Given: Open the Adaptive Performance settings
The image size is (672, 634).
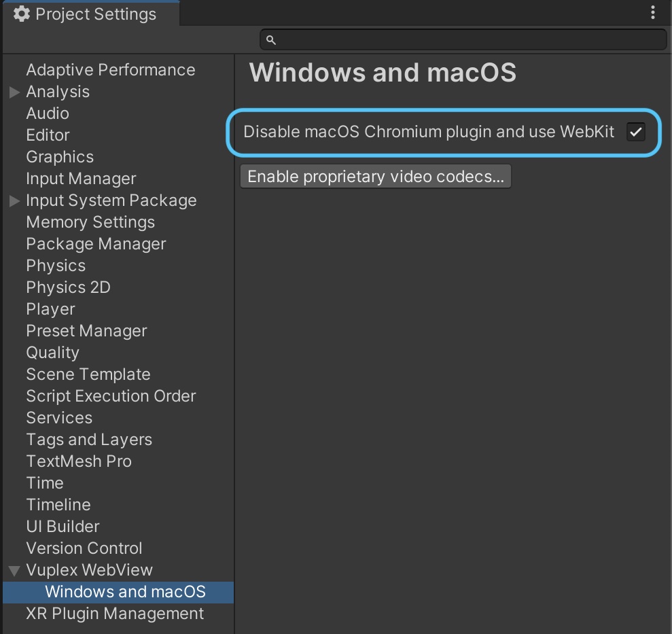Looking at the screenshot, I should 110,70.
